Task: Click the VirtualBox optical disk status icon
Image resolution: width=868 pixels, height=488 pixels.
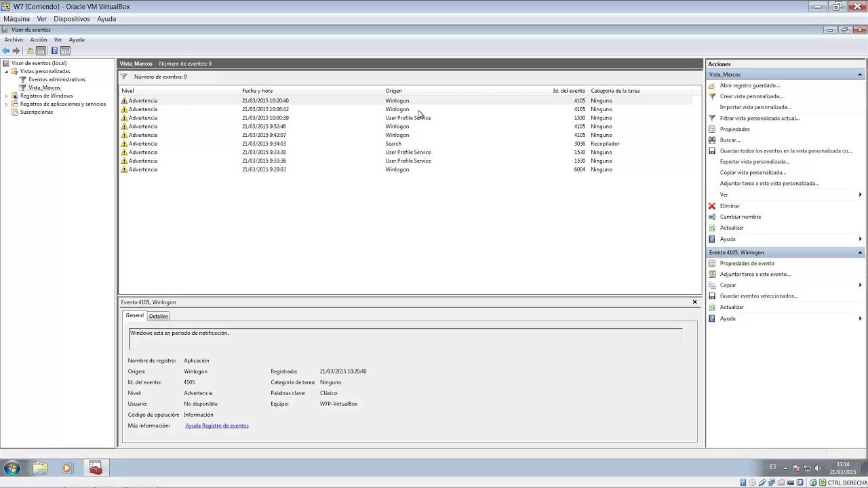Action: tap(753, 483)
